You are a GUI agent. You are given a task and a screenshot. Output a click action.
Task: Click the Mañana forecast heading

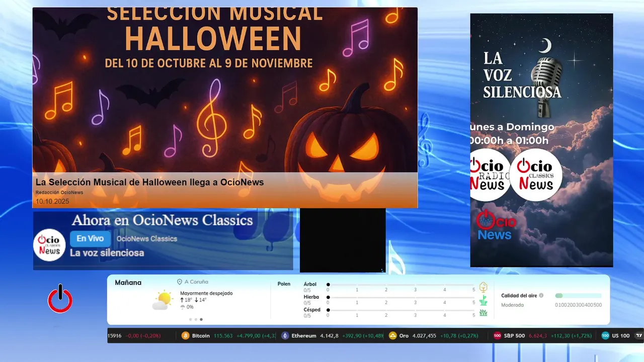pyautogui.click(x=128, y=283)
